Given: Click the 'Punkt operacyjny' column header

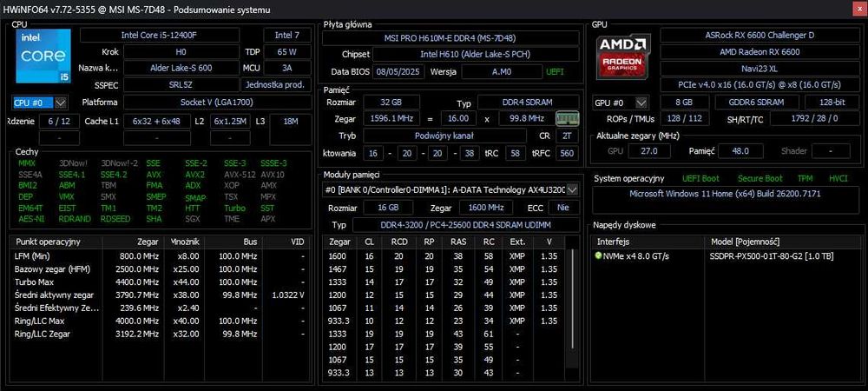Looking at the screenshot, I should (56, 242).
